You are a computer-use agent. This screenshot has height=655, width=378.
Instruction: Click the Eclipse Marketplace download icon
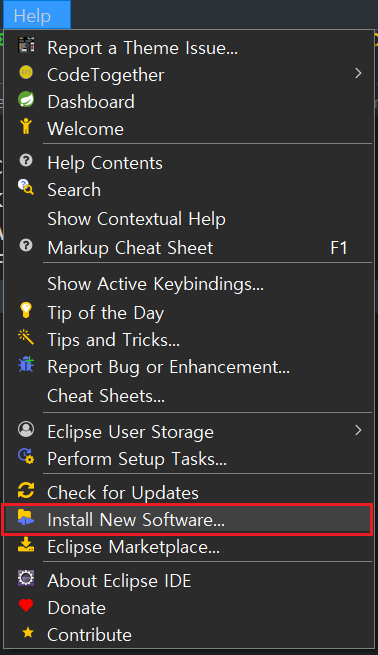26,545
